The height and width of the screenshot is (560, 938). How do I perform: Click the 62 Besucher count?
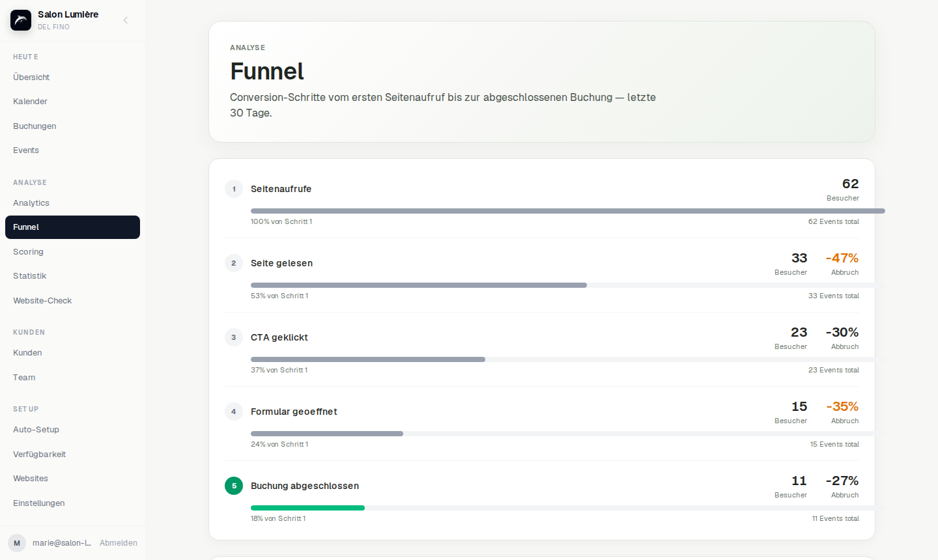click(x=850, y=184)
